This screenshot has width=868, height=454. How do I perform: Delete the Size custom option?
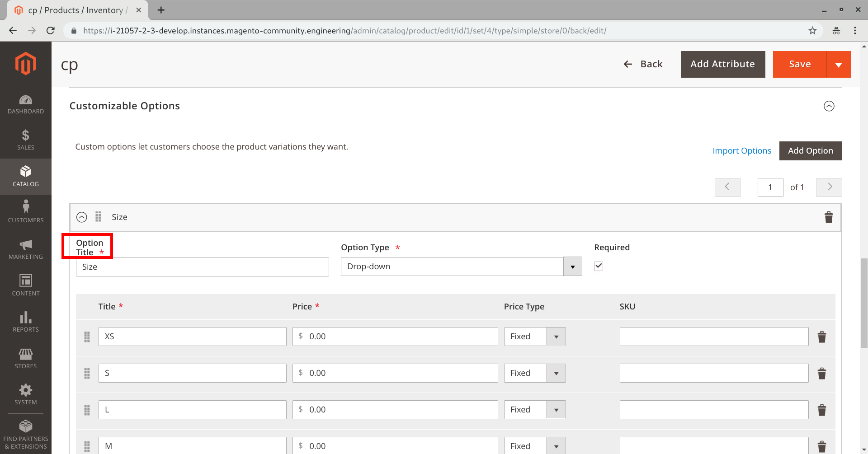[829, 217]
